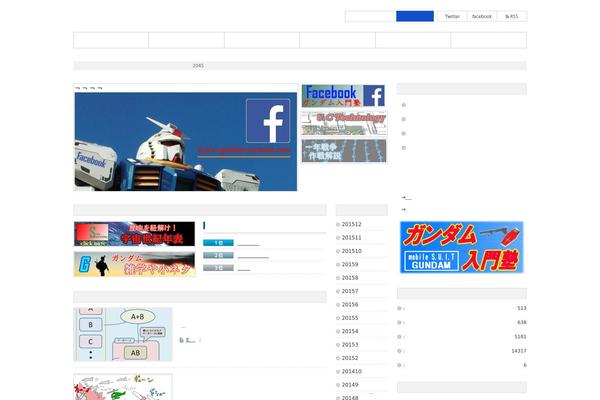Click the counter value 5181
Screen dimensions: 600x400
520,337
